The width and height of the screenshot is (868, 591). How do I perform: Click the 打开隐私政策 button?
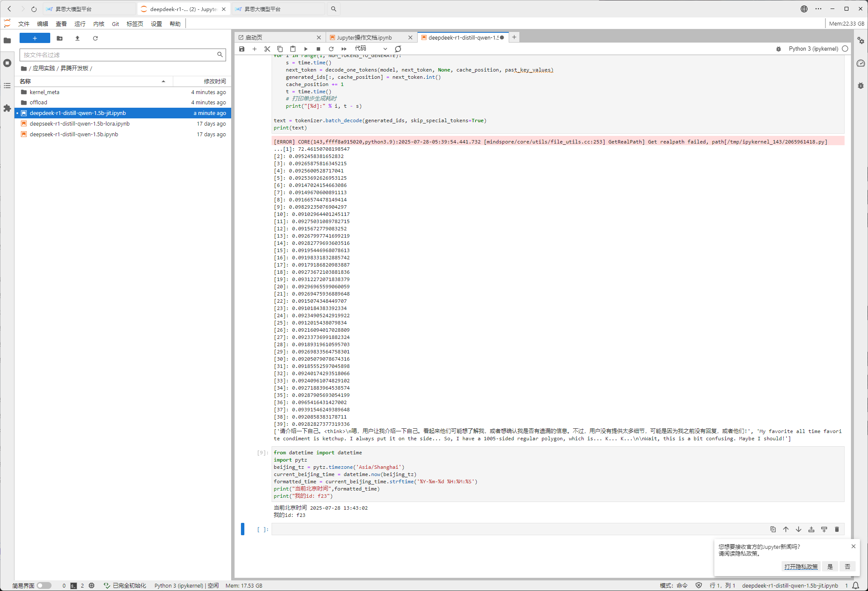point(801,567)
